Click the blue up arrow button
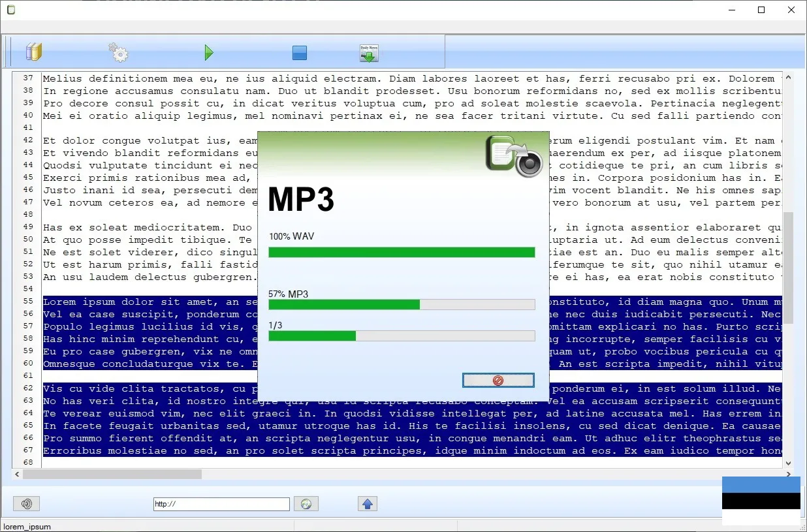Screen dimensions: 807x532 coord(367,503)
